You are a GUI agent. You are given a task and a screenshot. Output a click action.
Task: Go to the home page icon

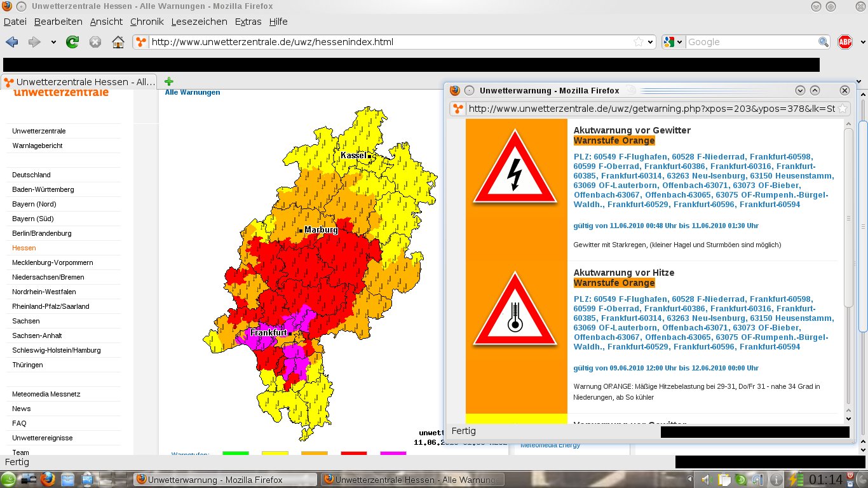point(118,42)
